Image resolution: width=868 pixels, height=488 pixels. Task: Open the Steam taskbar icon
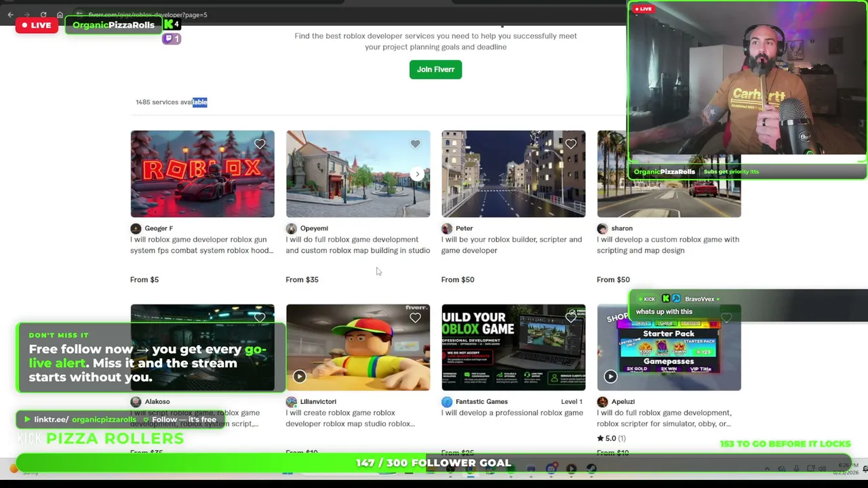pyautogui.click(x=591, y=468)
